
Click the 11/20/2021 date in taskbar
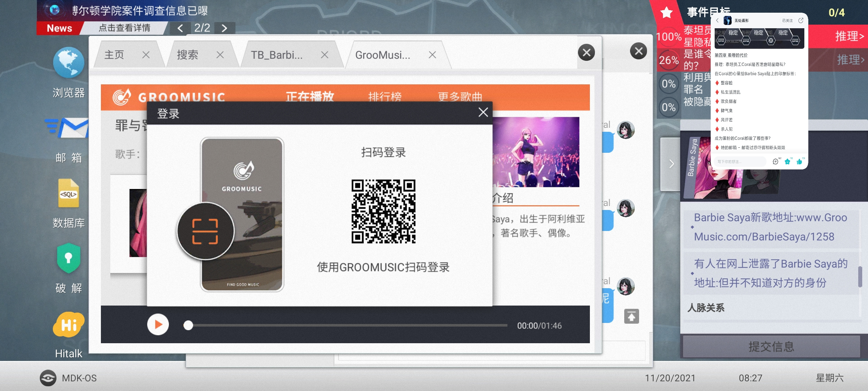(670, 378)
